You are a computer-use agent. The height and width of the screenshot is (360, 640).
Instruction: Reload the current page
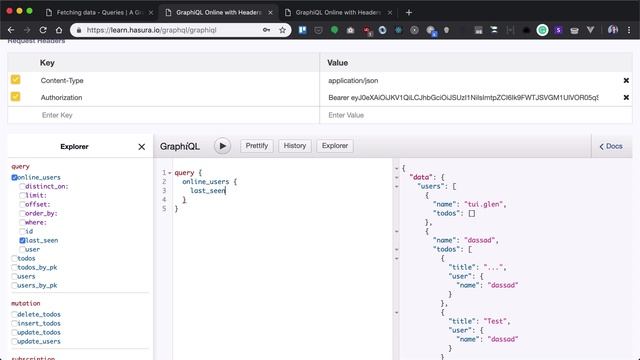click(43, 30)
